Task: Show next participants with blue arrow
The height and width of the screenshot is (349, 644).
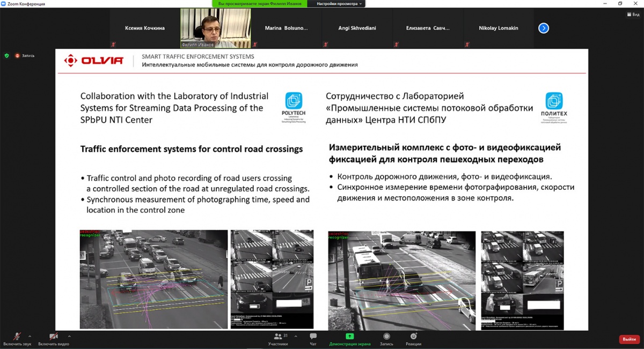Action: 544,28
